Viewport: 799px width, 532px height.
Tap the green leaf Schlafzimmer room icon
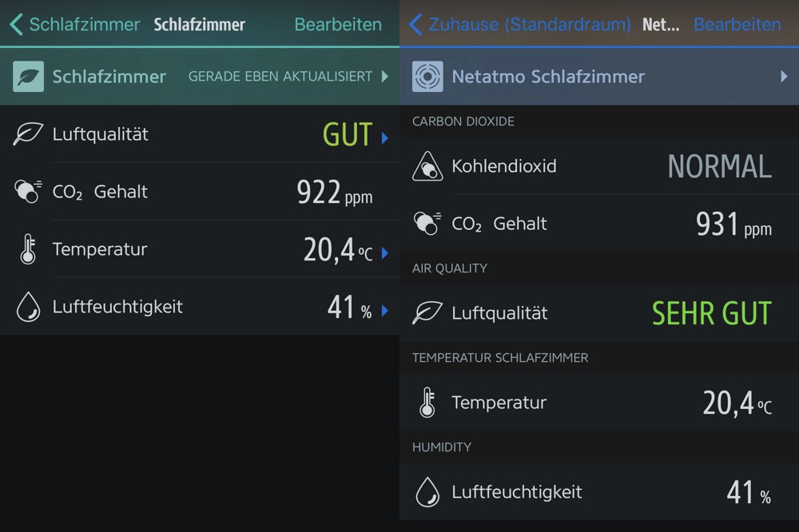pos(29,77)
